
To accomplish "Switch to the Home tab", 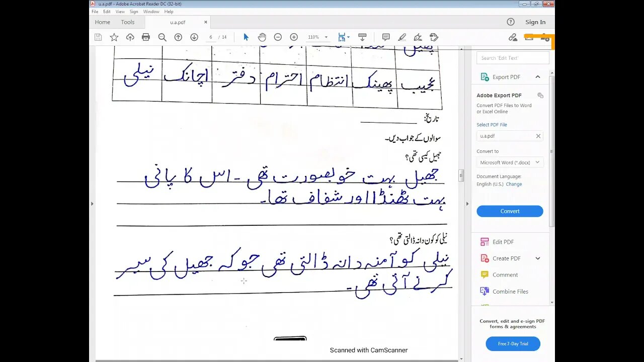I will (x=102, y=22).
